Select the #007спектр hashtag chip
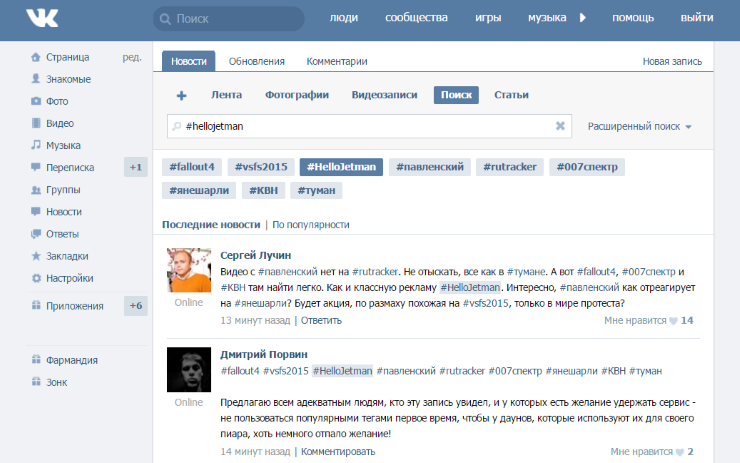The width and height of the screenshot is (740, 463). (x=587, y=167)
